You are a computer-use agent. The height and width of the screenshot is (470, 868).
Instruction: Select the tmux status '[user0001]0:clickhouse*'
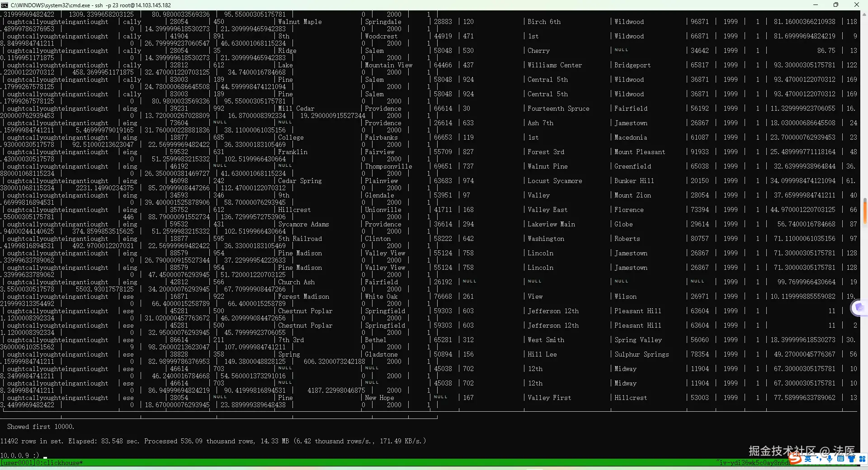[42, 463]
